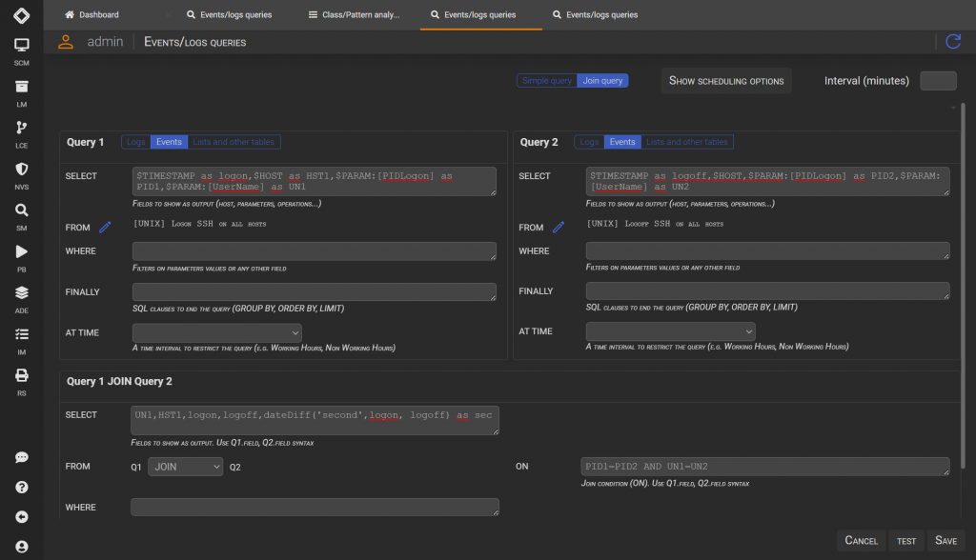Edit Query 2 FROM source pencil icon
Image resolution: width=976 pixels, height=560 pixels.
tap(559, 227)
